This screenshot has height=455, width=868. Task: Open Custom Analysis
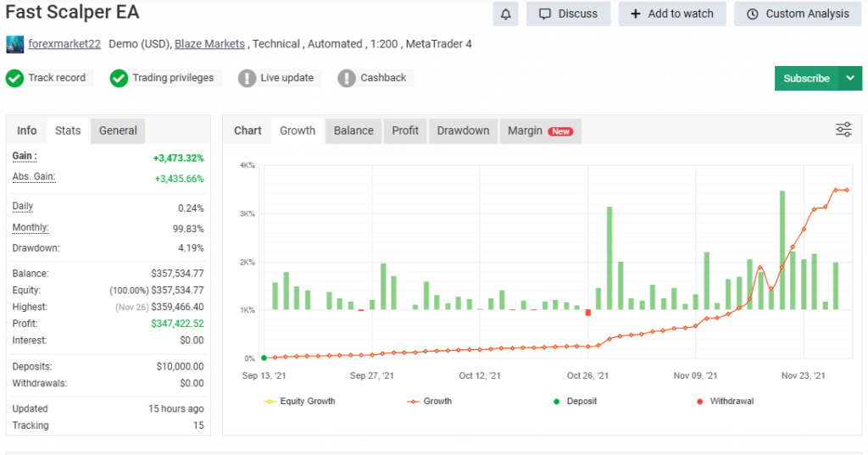point(797,14)
